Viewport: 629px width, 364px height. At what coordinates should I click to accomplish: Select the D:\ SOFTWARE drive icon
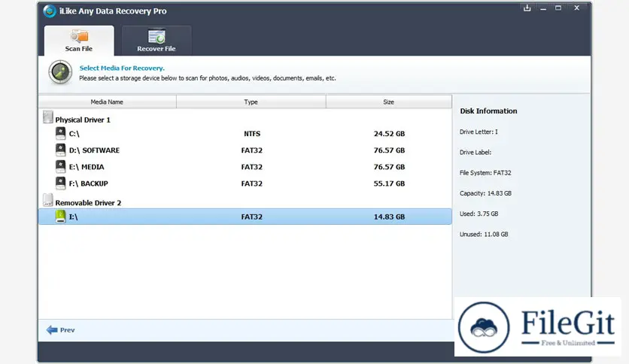coord(61,150)
